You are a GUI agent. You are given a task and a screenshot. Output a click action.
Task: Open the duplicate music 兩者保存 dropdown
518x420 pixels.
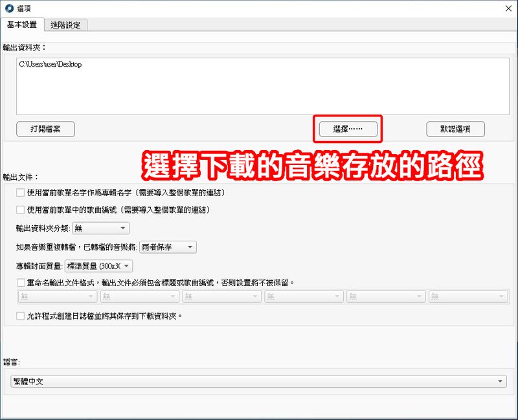coord(168,247)
